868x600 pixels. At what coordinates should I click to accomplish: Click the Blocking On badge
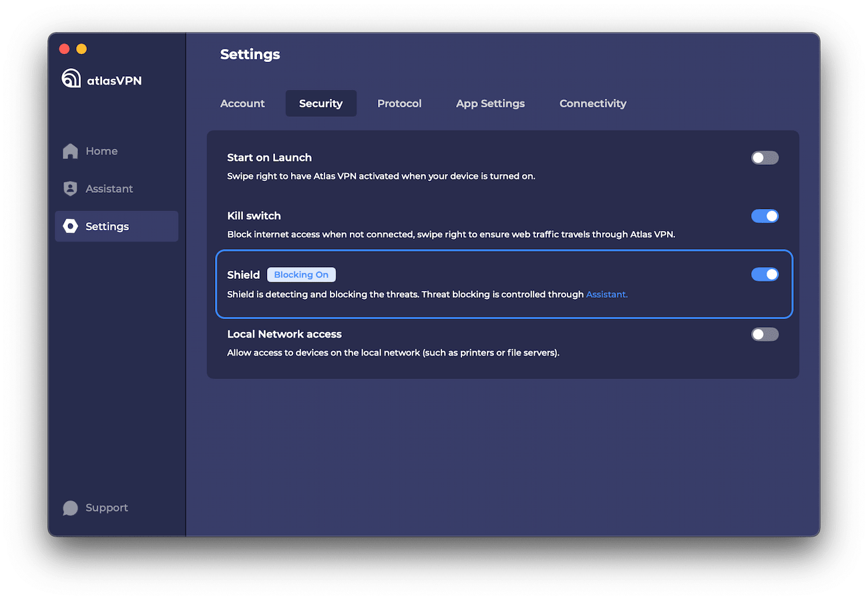[301, 274]
